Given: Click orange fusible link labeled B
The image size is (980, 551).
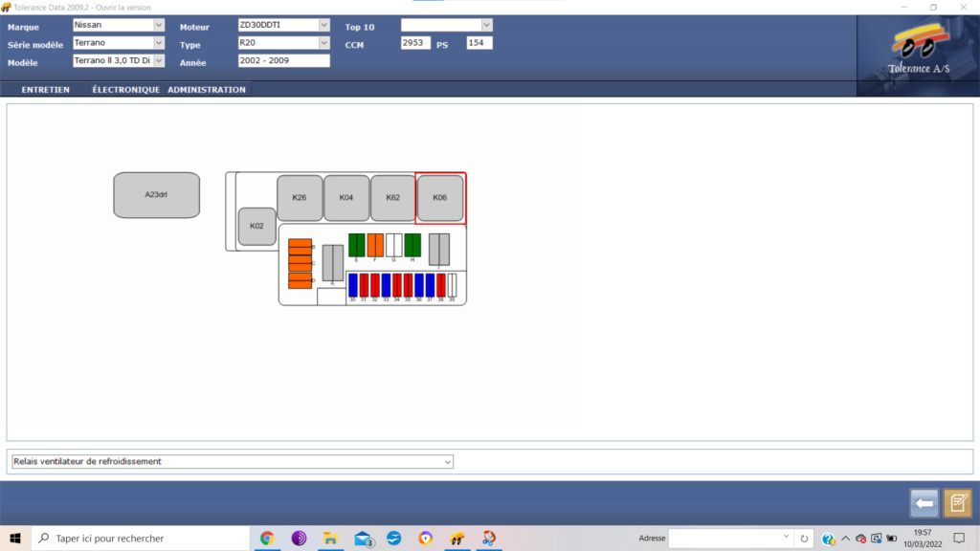Looking at the screenshot, I should click(300, 247).
